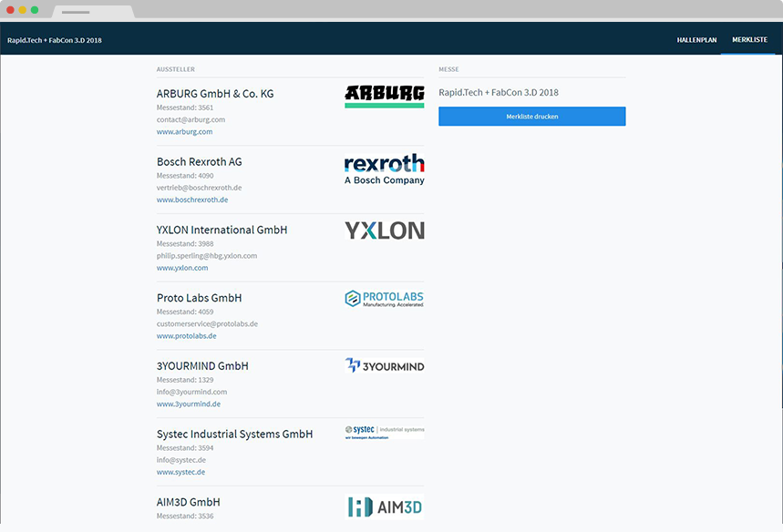Open the www.boschrexroth.de link
This screenshot has width=783, height=532.
click(192, 199)
